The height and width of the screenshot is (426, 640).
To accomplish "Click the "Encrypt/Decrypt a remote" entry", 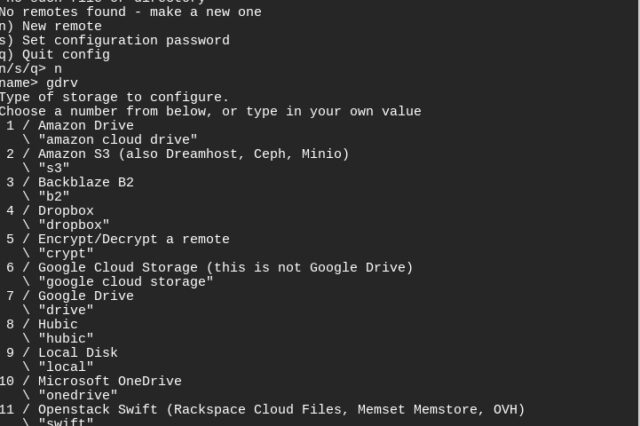I will click(x=133, y=239).
